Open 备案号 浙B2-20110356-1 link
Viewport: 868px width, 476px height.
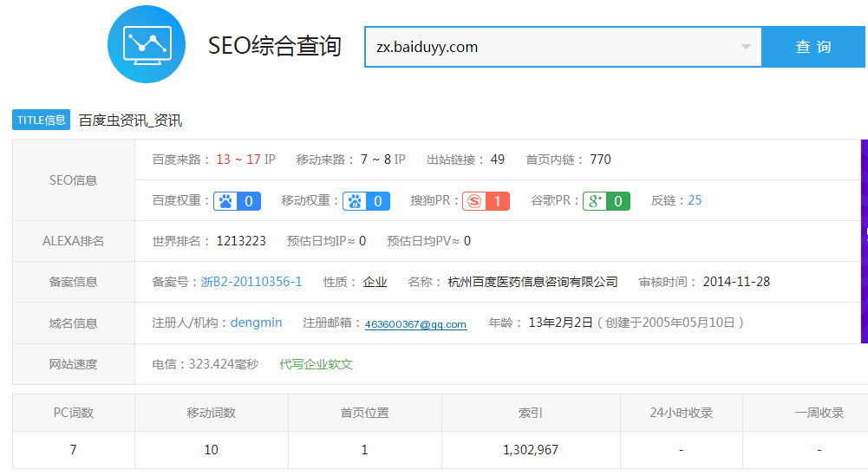coord(251,282)
